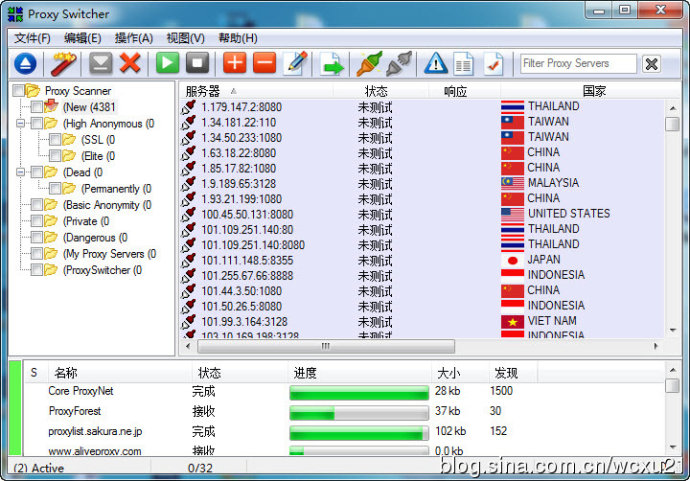Open the 视图(V) menu
690x481 pixels.
(x=185, y=38)
